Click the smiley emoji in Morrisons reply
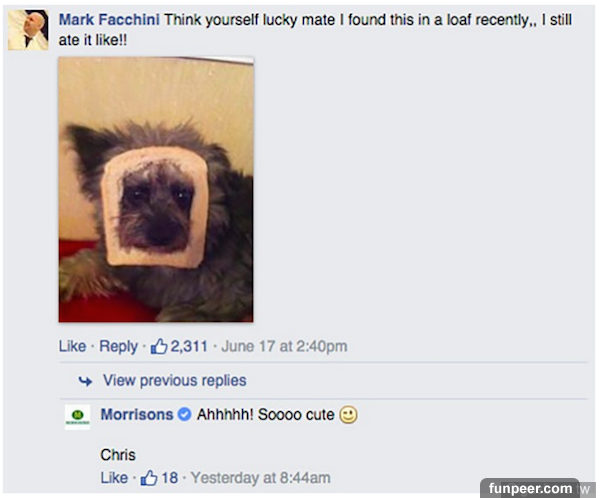 click(x=349, y=415)
